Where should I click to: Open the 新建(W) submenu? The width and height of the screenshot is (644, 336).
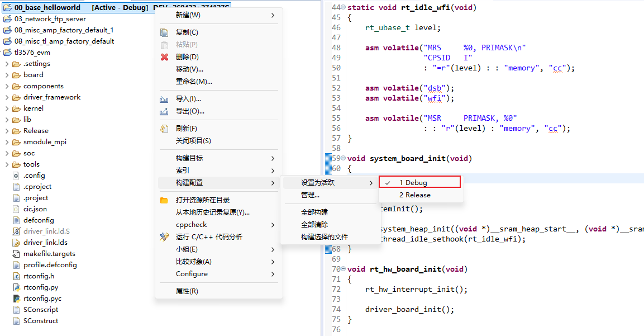[x=219, y=15]
